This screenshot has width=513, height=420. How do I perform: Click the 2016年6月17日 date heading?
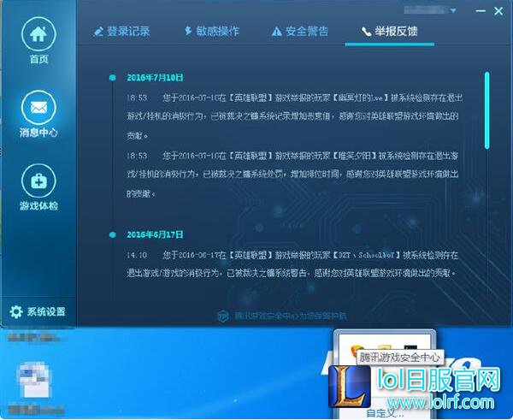click(x=155, y=234)
